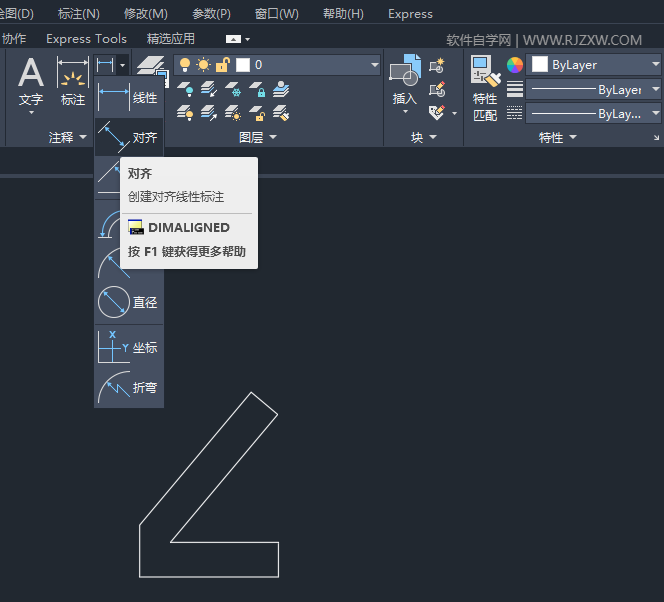Image resolution: width=664 pixels, height=602 pixels.
Task: Expand the 特性 panel arrow
Action: (x=573, y=137)
